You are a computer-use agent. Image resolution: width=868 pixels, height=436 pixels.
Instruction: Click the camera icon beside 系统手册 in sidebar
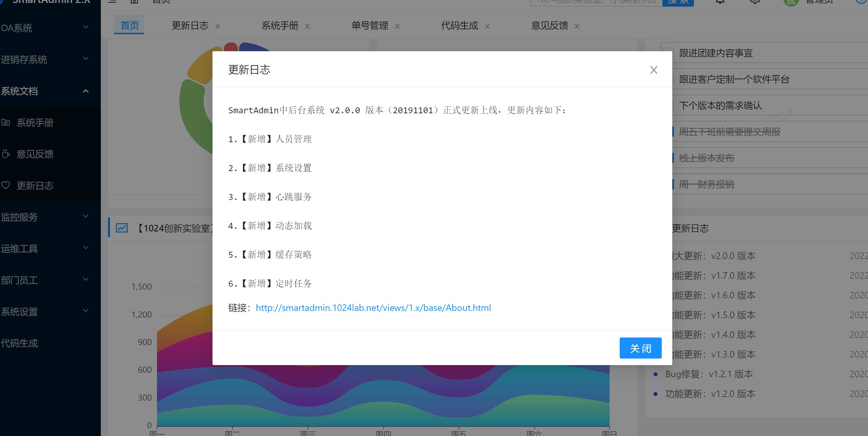point(5,122)
